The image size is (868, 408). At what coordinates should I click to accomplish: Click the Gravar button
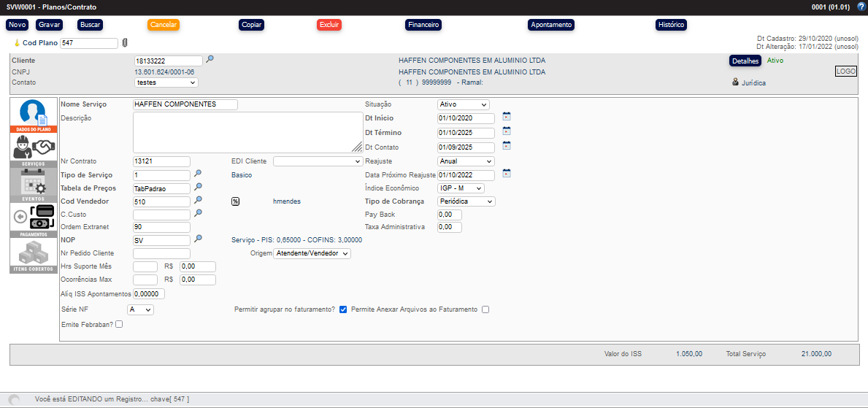click(50, 25)
